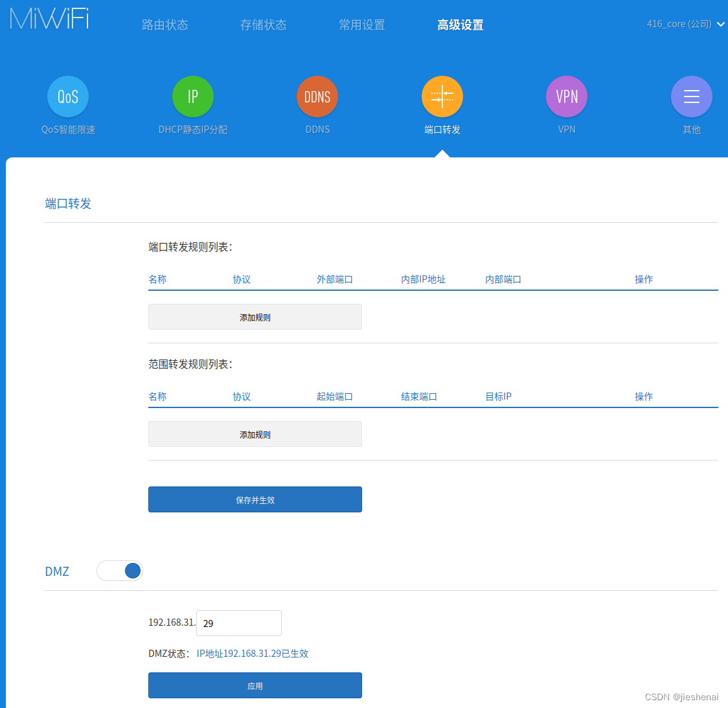The image size is (728, 708).
Task: Open the QoS smart speed limit icon
Action: [x=68, y=97]
